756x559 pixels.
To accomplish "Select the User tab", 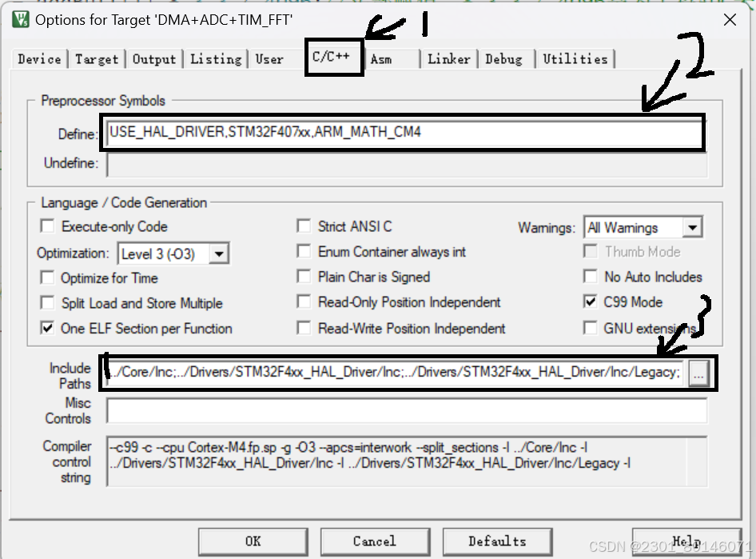I will 269,59.
